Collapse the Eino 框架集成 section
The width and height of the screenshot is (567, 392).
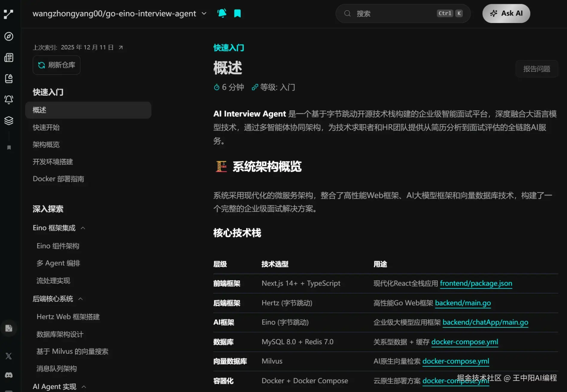point(83,228)
